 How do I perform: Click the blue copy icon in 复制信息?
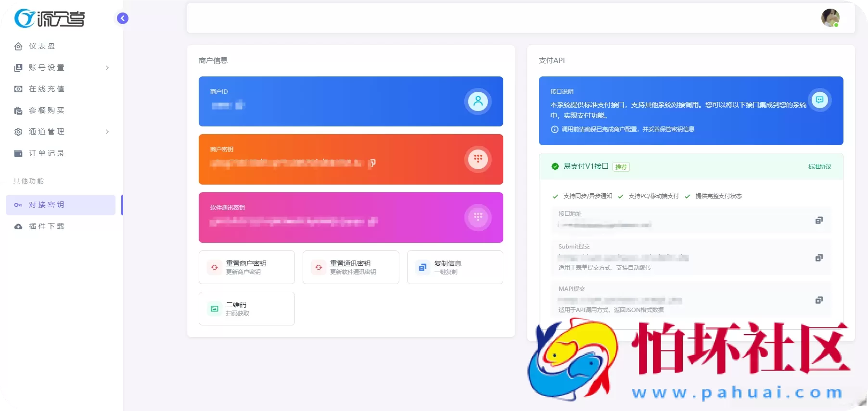(422, 267)
